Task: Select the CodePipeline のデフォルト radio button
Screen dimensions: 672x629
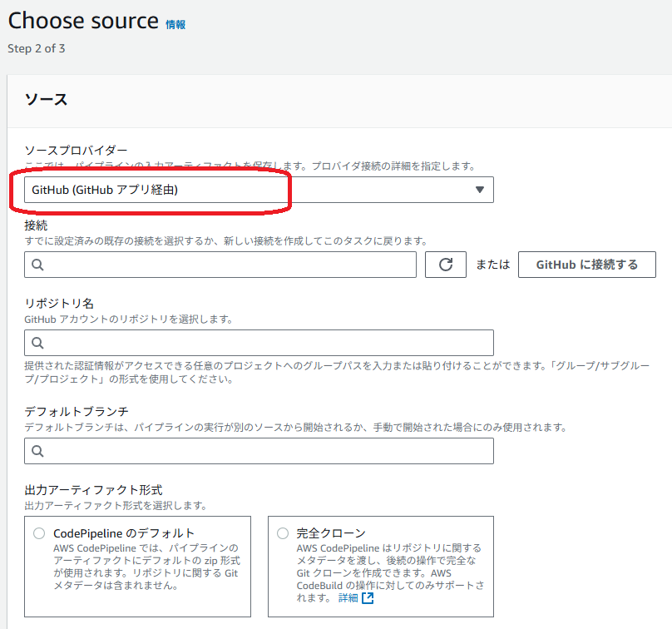Action: (x=39, y=533)
